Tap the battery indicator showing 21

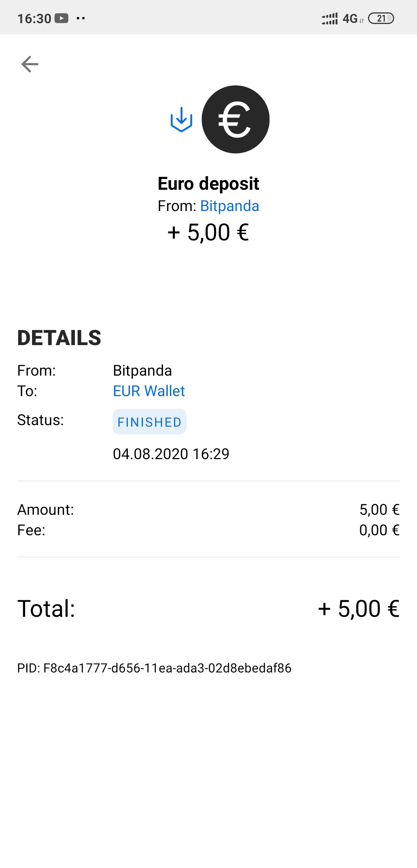pos(381,18)
